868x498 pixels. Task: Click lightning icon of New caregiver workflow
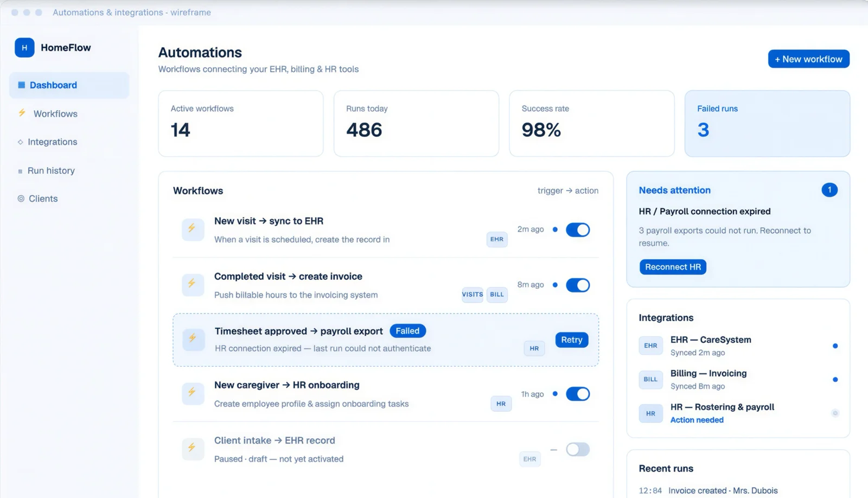coord(193,393)
